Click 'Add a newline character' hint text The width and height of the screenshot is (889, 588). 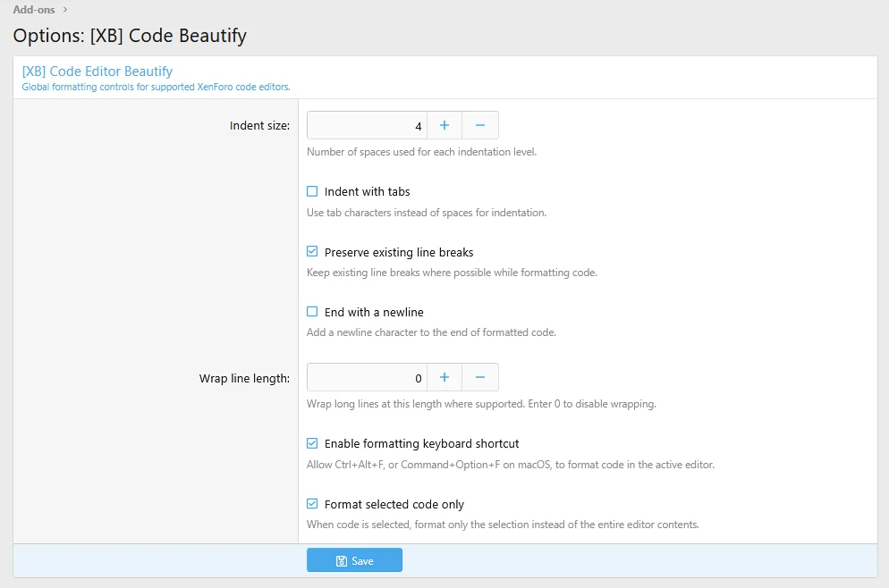431,332
